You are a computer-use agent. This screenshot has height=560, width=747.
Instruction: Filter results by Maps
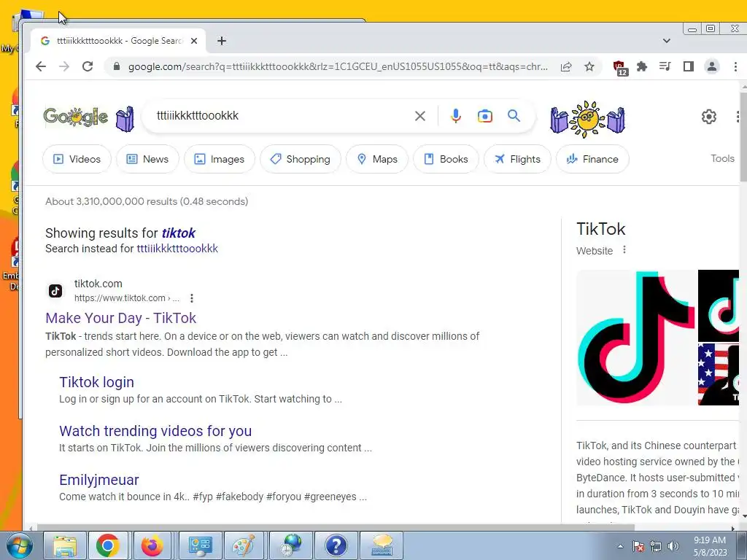(x=377, y=159)
